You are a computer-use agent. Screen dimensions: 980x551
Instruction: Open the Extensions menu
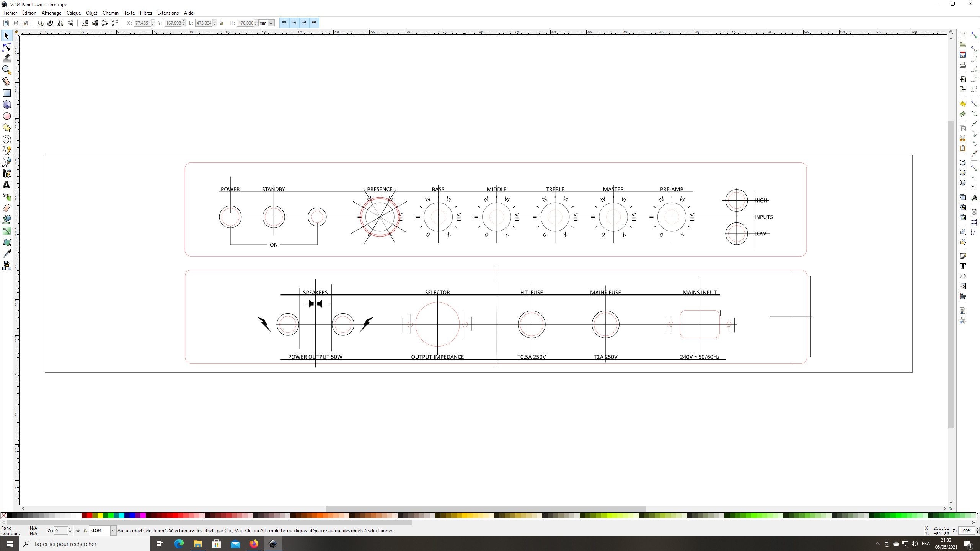pyautogui.click(x=168, y=13)
